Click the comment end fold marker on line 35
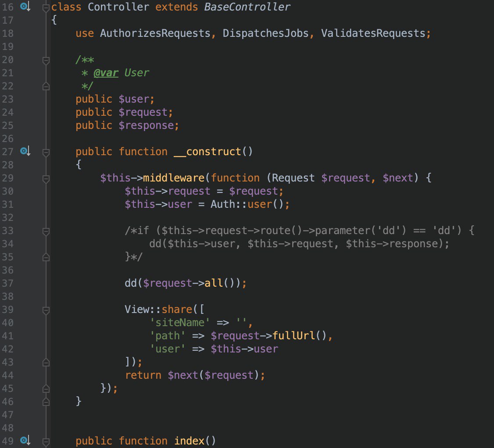The image size is (494, 448). [46, 257]
